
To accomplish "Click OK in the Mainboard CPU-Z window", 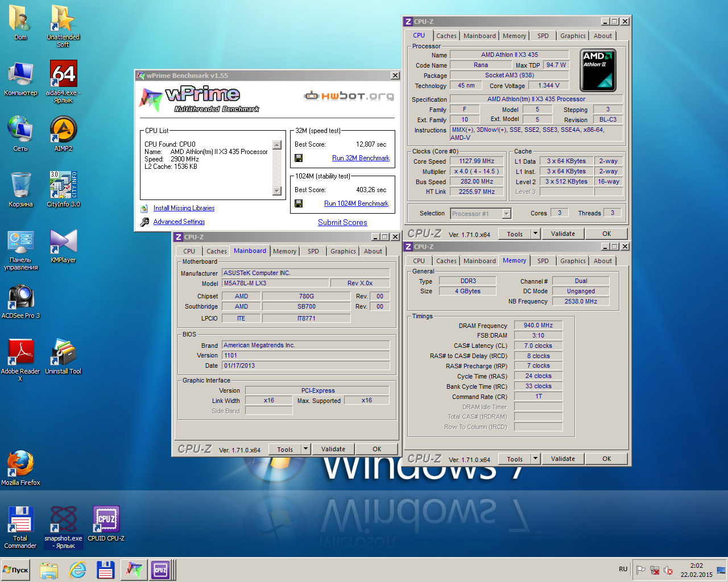I will [x=377, y=449].
